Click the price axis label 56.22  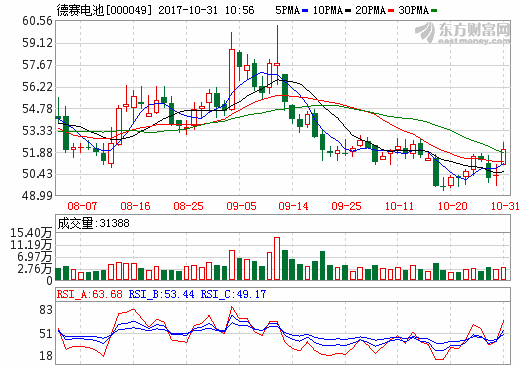click(37, 87)
